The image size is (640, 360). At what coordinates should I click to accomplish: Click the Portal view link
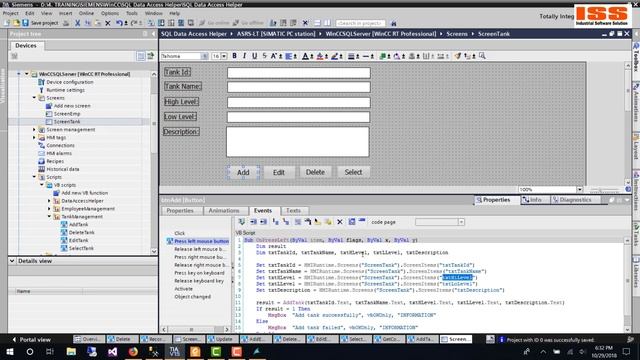click(x=31, y=339)
